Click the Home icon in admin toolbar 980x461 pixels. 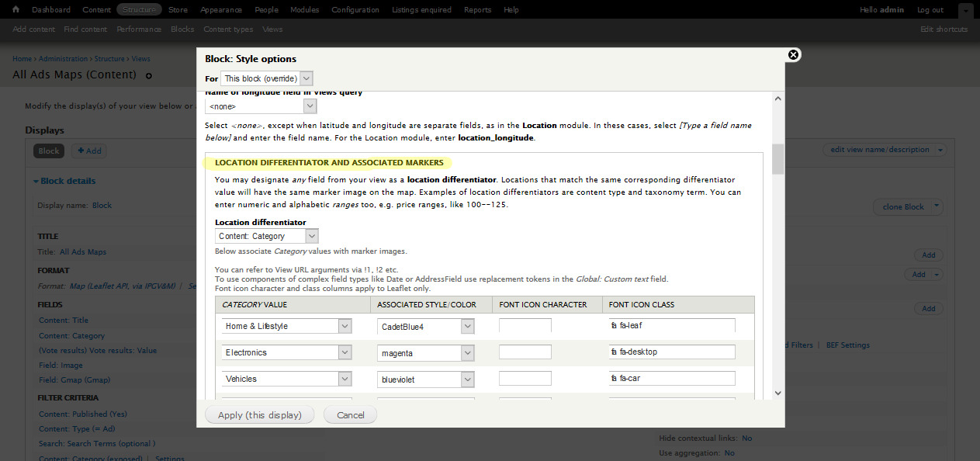tap(16, 10)
